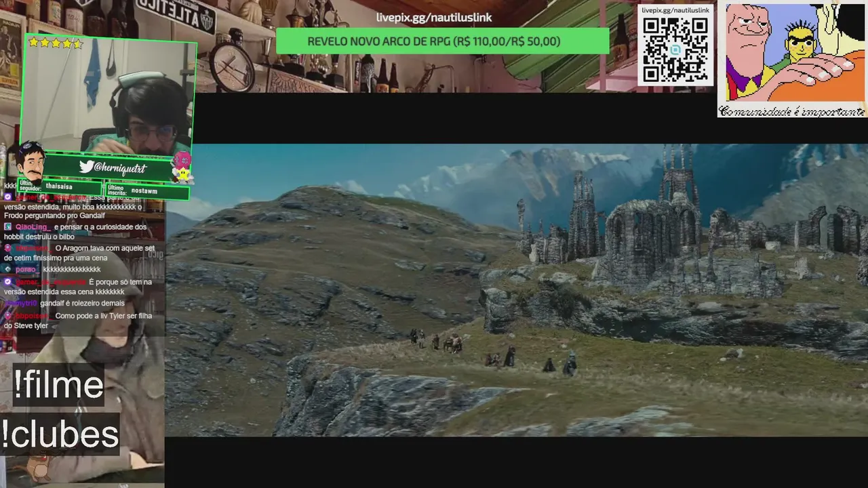Screen dimensions: 868x488
Task: Click the badge beside 'Como pode a liv Tyler' message
Action: coord(7,317)
